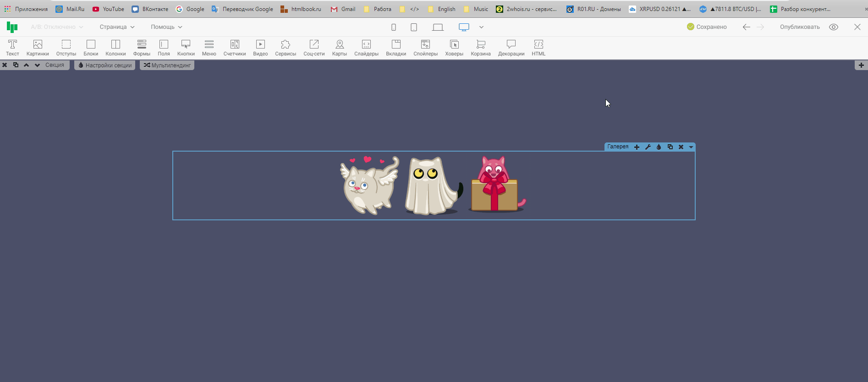868x382 pixels.
Task: Open the Слайдеры tool
Action: pyautogui.click(x=366, y=48)
